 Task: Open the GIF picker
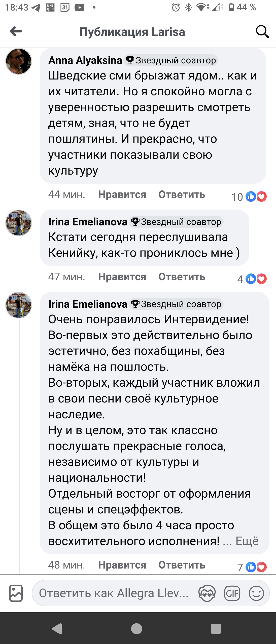[x=232, y=593]
